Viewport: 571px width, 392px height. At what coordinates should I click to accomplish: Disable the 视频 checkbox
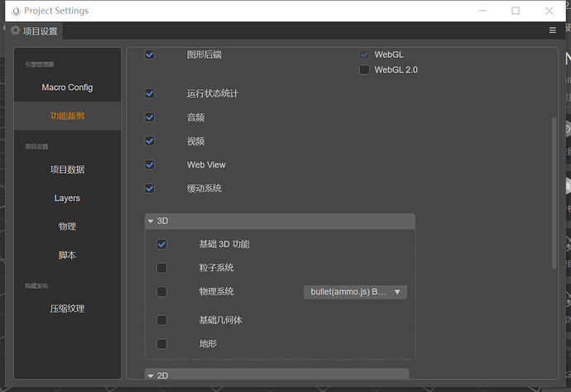coord(149,141)
